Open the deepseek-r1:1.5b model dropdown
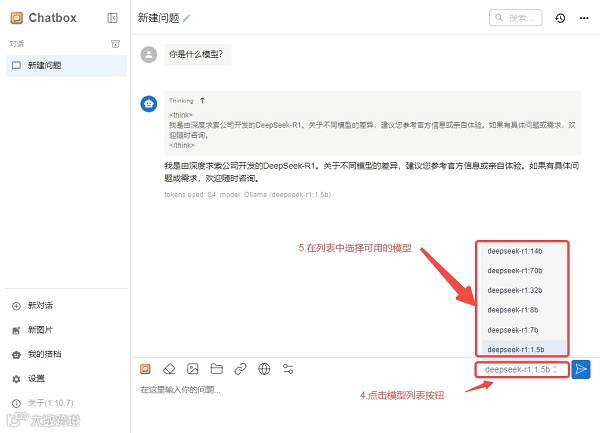 (522, 370)
